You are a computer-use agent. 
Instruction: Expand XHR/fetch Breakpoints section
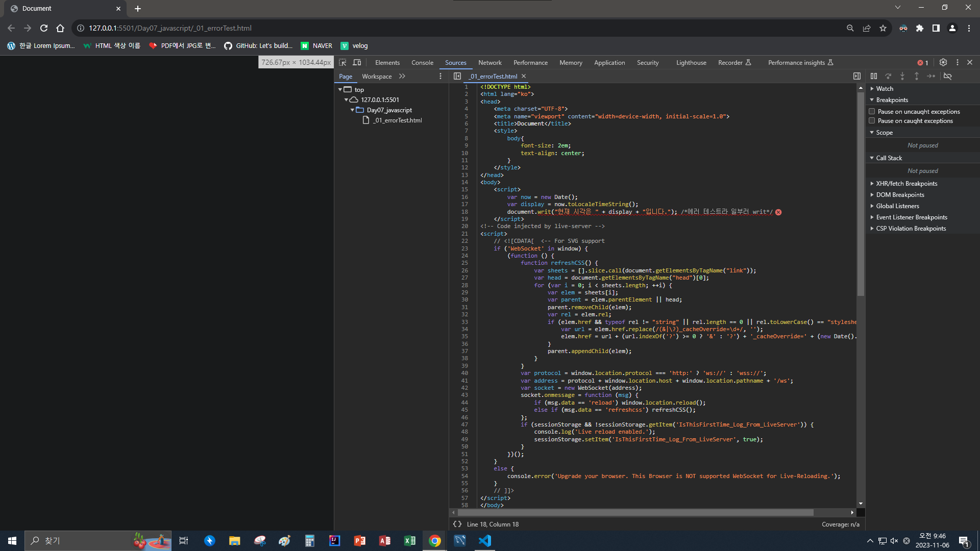pos(906,184)
